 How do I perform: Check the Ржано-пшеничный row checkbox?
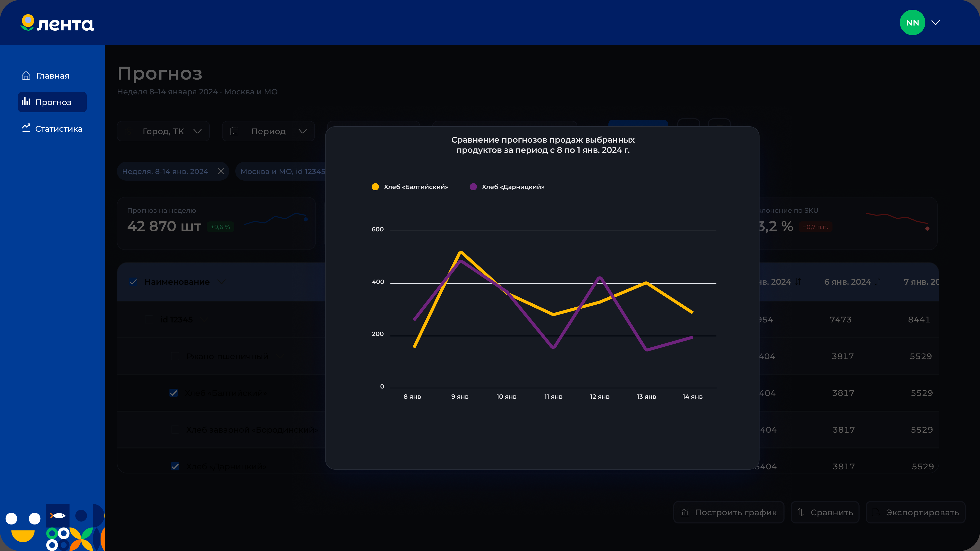coord(175,356)
